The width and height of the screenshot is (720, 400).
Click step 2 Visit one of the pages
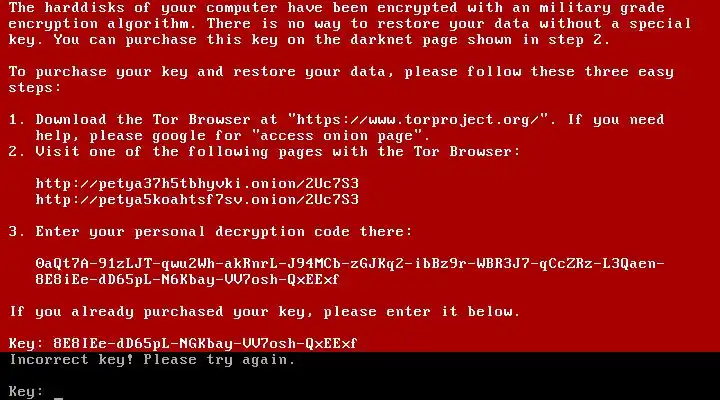pyautogui.click(x=264, y=152)
